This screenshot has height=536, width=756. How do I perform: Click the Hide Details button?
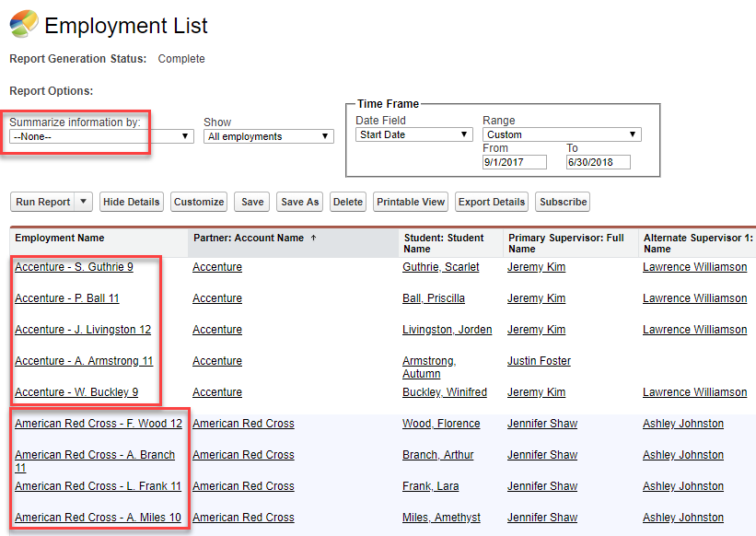coord(131,202)
